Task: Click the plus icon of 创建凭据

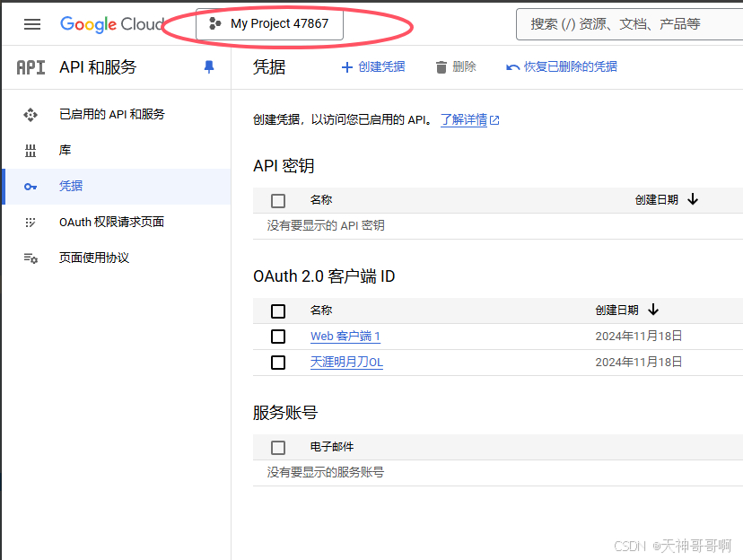Action: pyautogui.click(x=347, y=67)
